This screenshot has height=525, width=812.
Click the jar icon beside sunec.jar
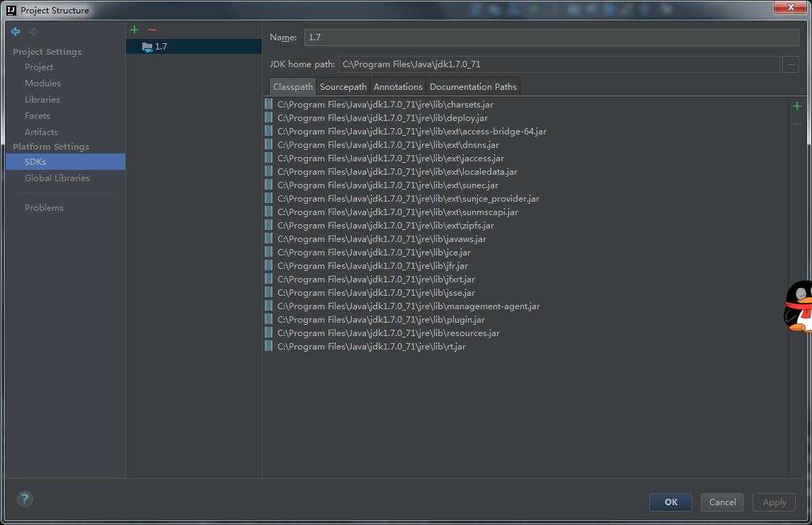[x=269, y=185]
